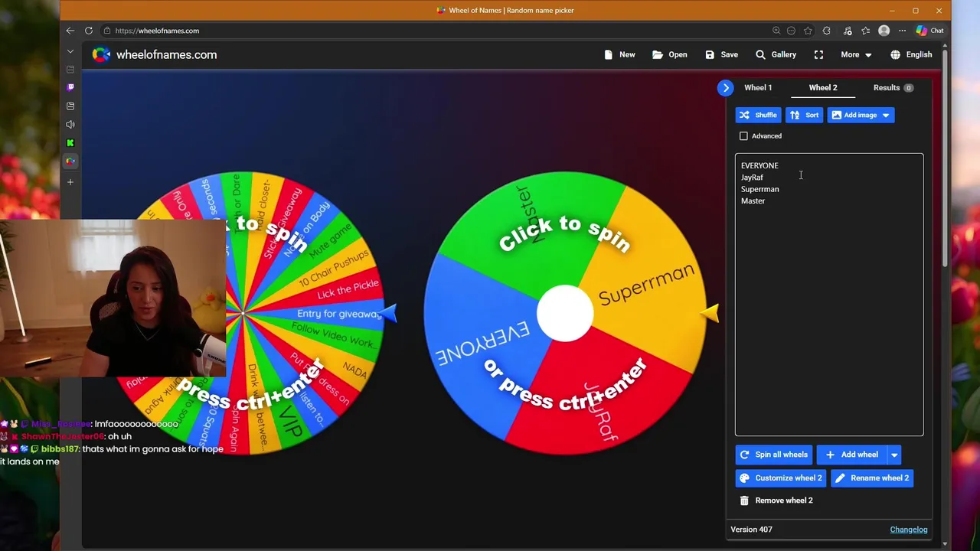Rename wheel 2
Viewport: 980px width, 551px height.
[873, 478]
